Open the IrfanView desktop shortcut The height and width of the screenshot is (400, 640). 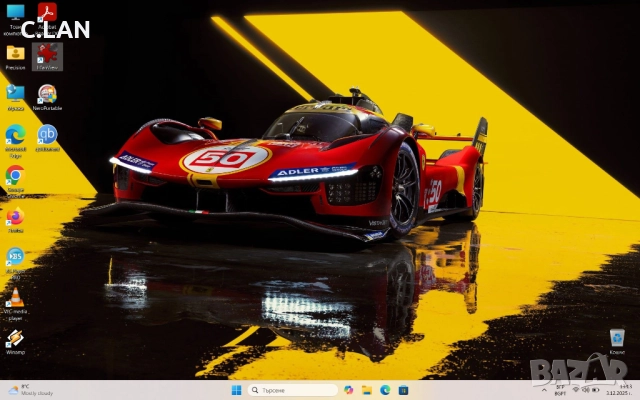click(47, 53)
